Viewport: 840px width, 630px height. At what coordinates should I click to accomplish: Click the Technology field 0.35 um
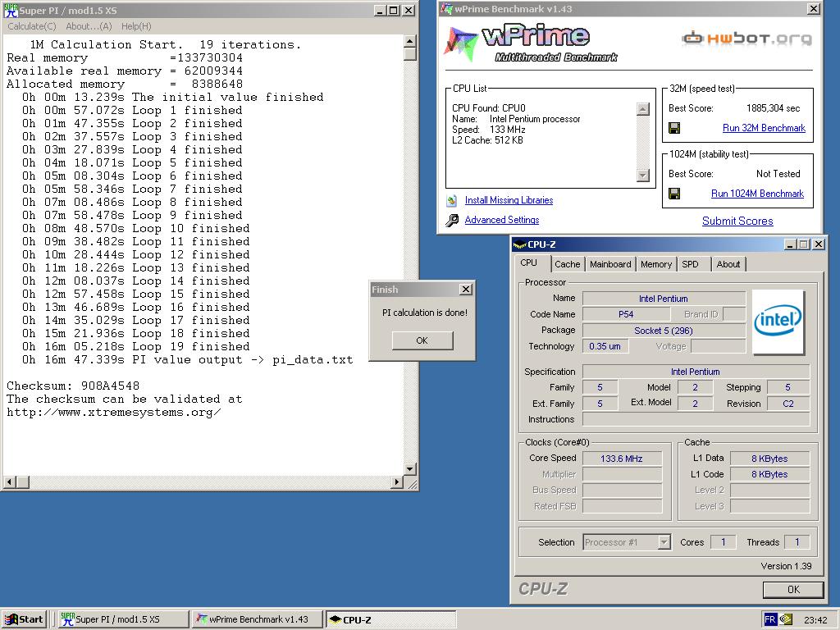(605, 346)
